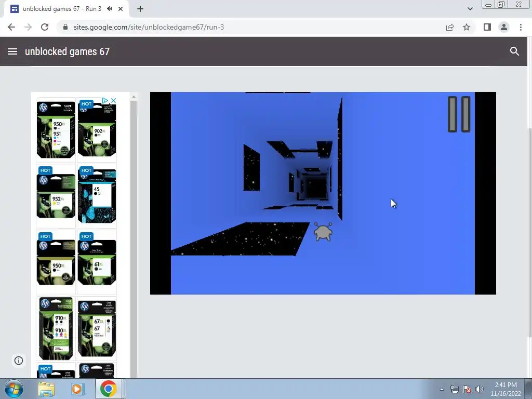Close the Run 3 browser tab
This screenshot has width=532, height=399.
(121, 9)
